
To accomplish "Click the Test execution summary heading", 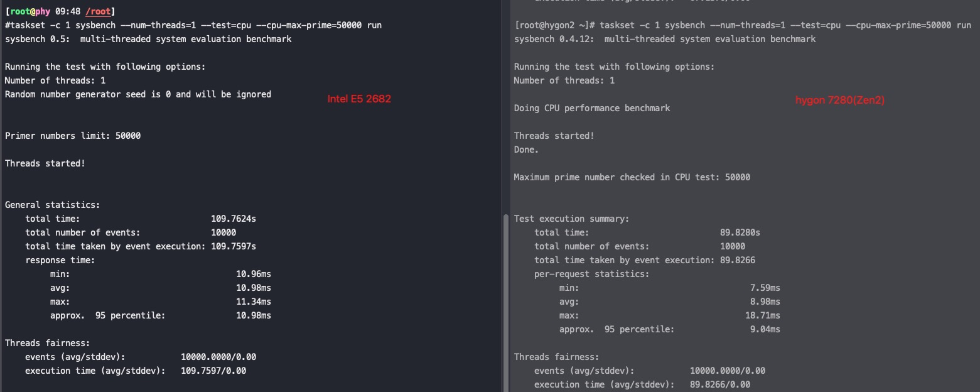I will pos(571,219).
